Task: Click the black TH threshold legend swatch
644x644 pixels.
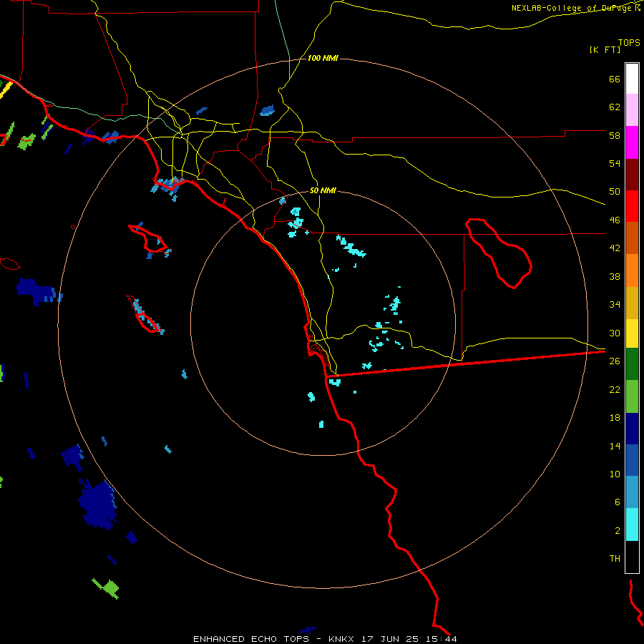Action: [x=632, y=557]
